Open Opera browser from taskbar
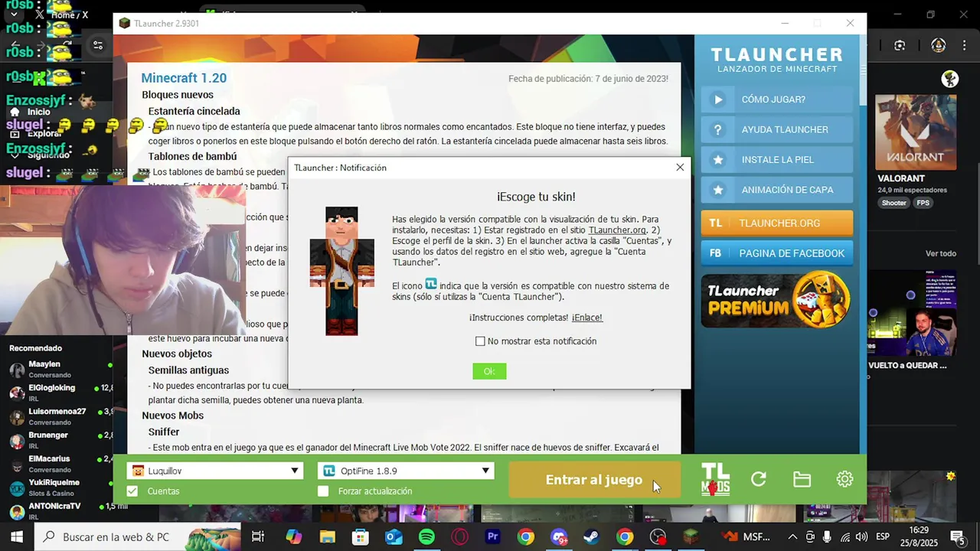The width and height of the screenshot is (980, 551). point(460,537)
